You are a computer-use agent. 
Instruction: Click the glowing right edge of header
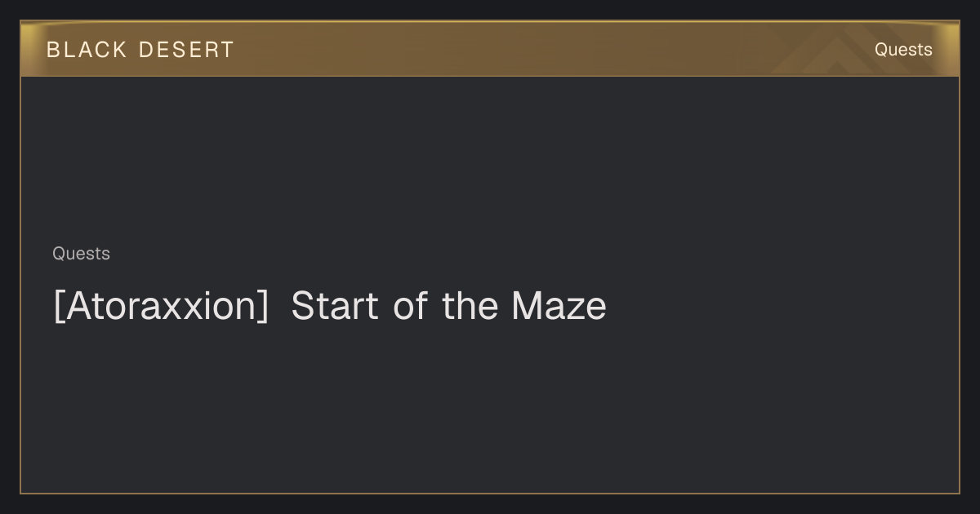coord(954,49)
